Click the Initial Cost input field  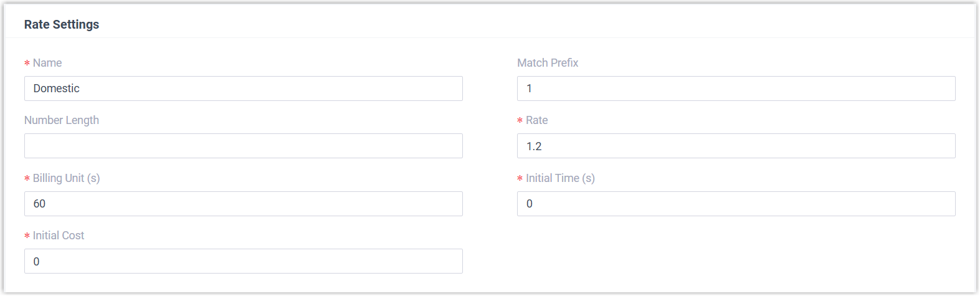pyautogui.click(x=243, y=261)
